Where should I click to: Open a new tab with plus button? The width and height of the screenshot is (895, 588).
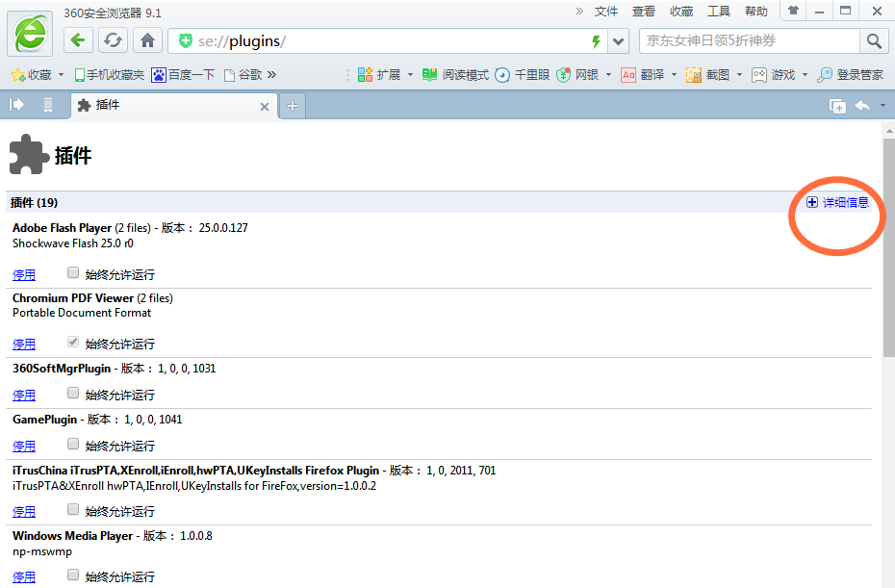[293, 106]
